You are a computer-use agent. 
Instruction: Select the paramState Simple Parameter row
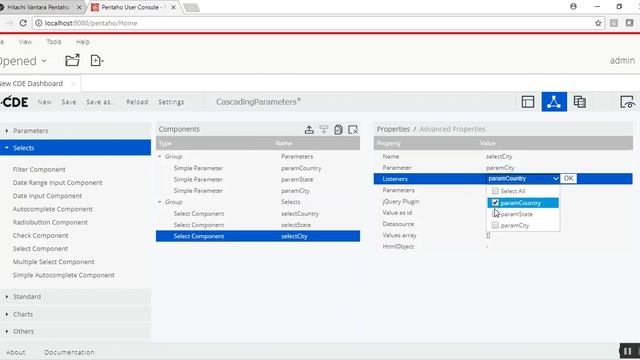[x=258, y=179]
